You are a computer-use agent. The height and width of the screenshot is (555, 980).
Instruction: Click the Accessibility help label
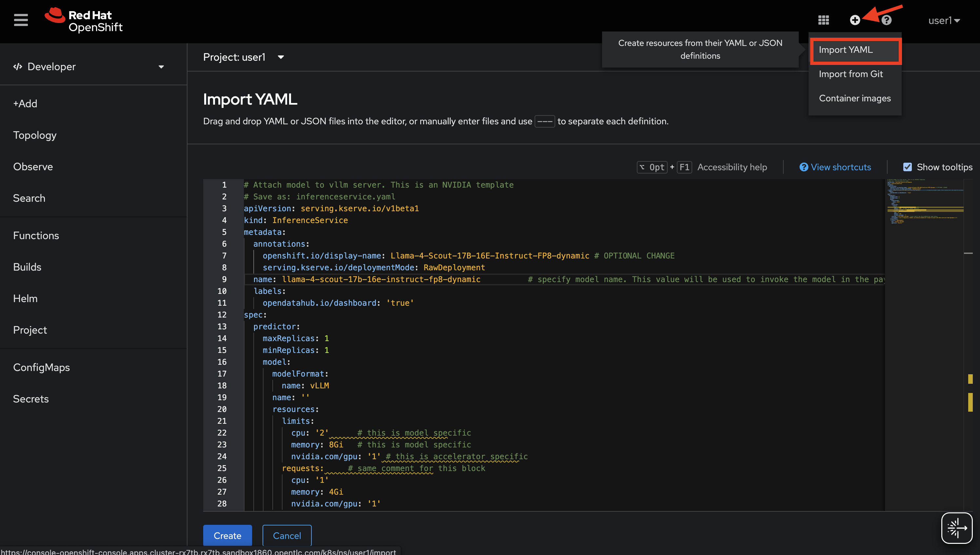pyautogui.click(x=732, y=167)
